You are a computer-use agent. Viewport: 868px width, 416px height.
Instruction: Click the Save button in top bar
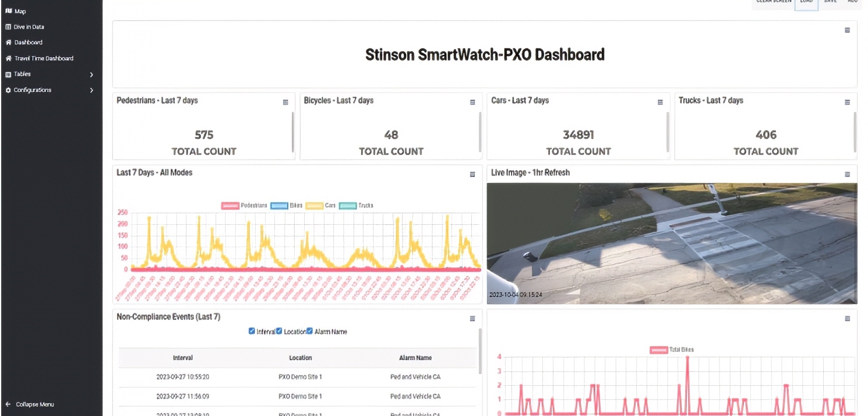830,3
